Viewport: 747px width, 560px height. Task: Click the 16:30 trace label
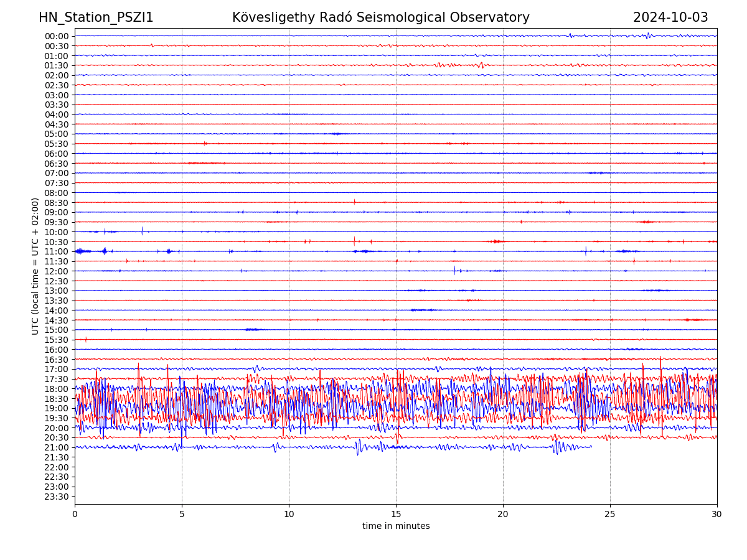click(57, 359)
